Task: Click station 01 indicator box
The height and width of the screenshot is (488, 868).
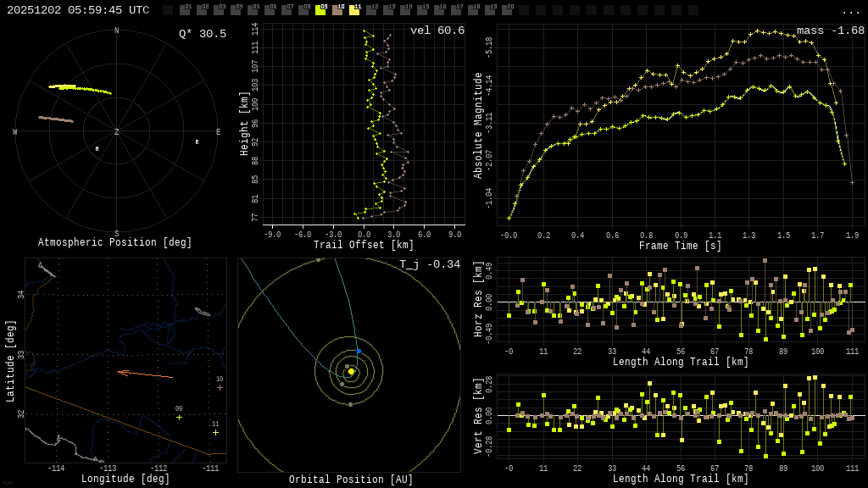Action: (x=185, y=10)
